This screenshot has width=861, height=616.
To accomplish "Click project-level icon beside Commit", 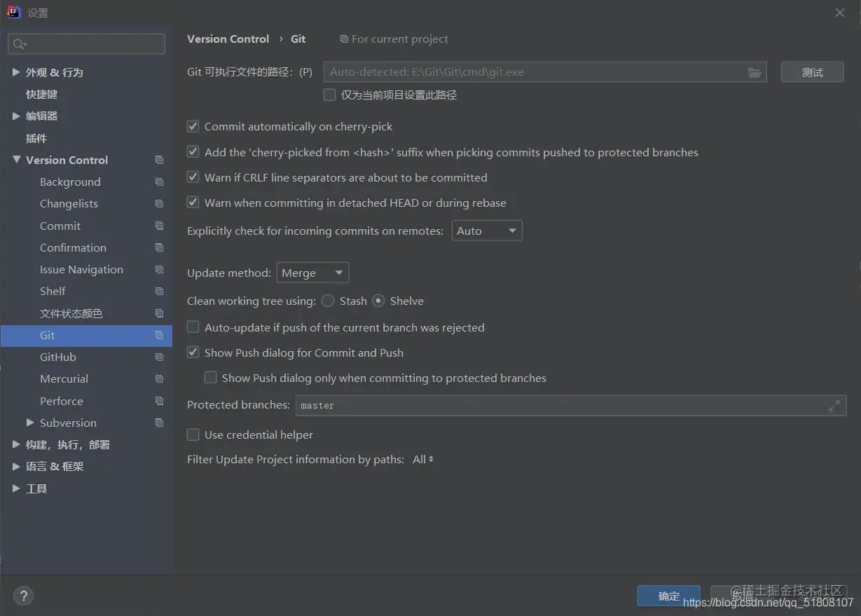I will (x=159, y=226).
